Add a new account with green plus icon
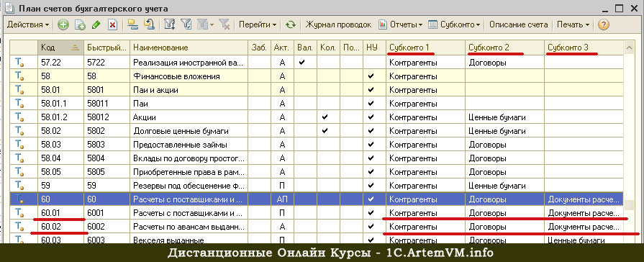Viewport: 644px width, 262px height. point(63,24)
